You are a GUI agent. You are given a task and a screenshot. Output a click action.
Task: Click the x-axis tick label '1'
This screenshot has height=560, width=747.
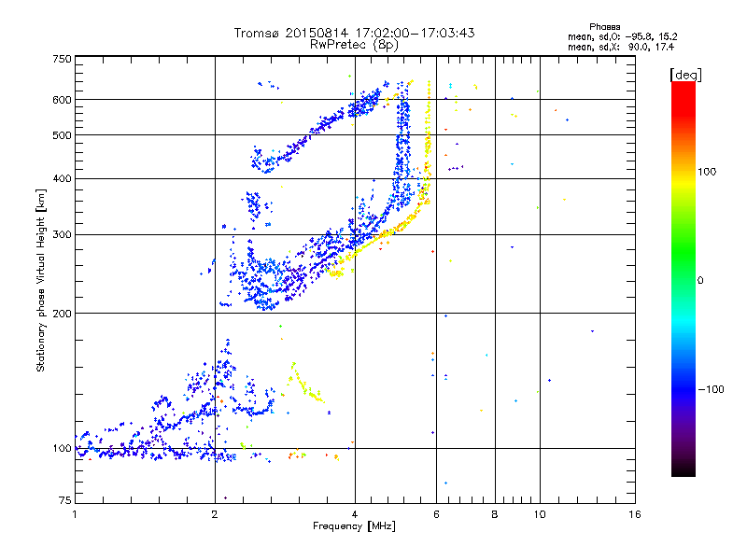coord(75,514)
